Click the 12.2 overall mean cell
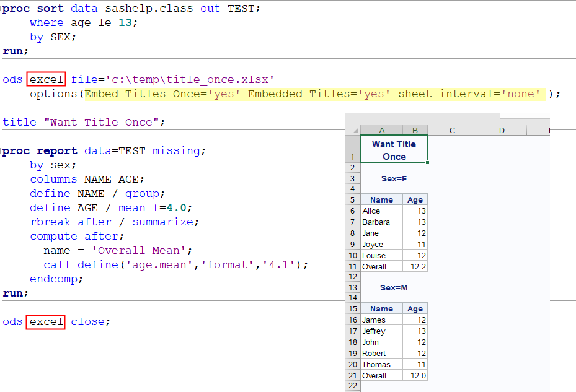Image resolution: width=576 pixels, height=392 pixels. tap(415, 267)
